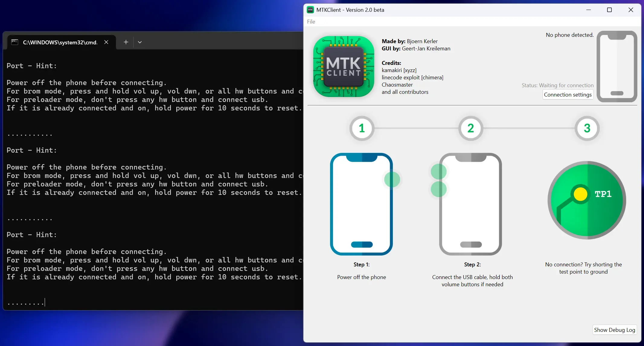This screenshot has height=346, width=644.
Task: Close the cmd terminal tab
Action: [106, 42]
